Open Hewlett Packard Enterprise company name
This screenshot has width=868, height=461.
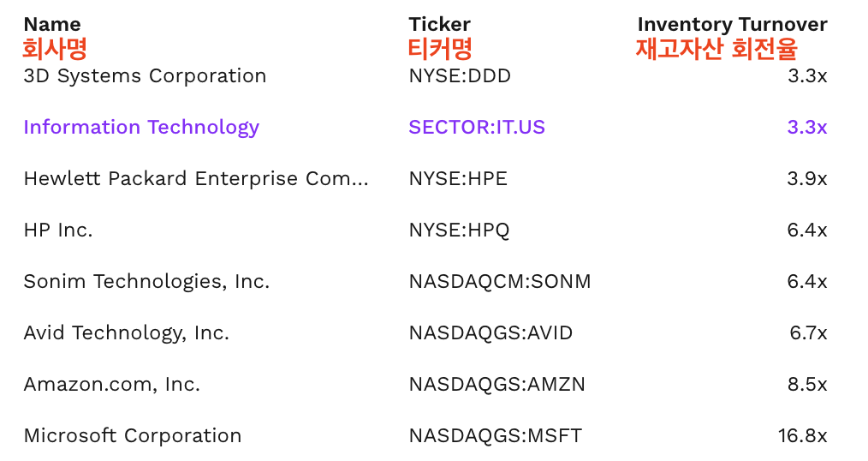pos(196,178)
